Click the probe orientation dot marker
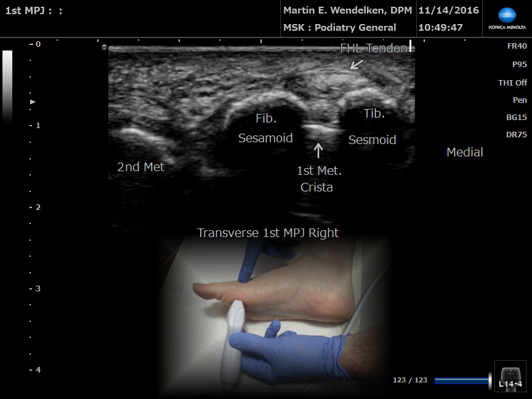Image resolution: width=532 pixels, height=399 pixels. click(x=105, y=47)
